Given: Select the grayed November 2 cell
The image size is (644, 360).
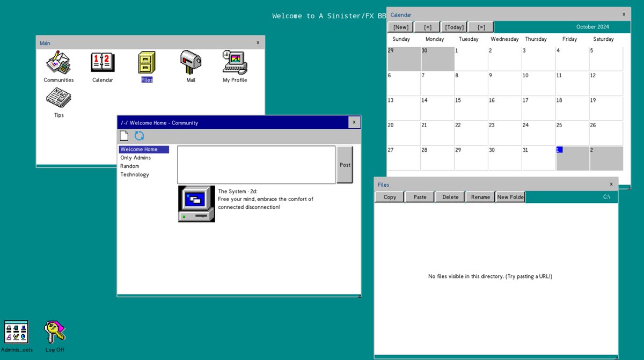Looking at the screenshot, I should 606,158.
